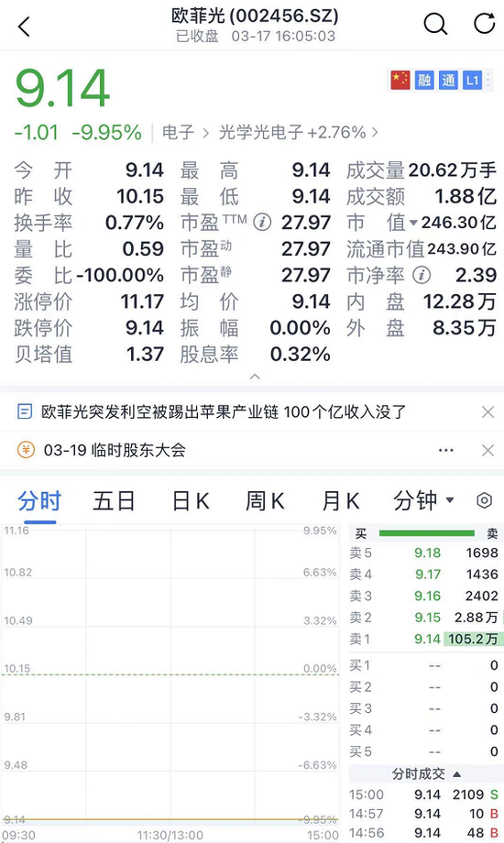Tap the 成交量 20.62万手 value

click(453, 170)
